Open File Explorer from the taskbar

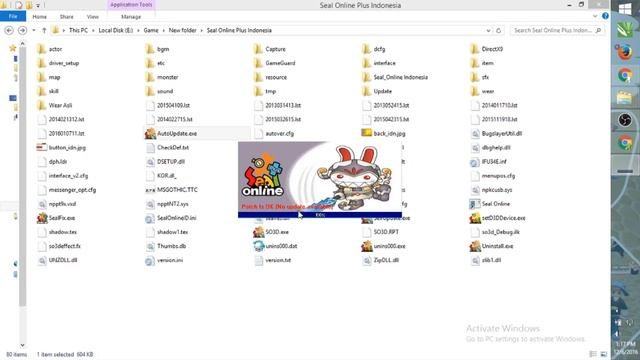click(x=625, y=98)
